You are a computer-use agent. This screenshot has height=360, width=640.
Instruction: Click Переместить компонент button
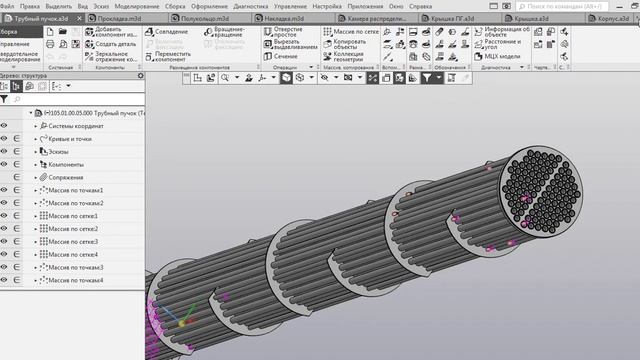click(168, 56)
